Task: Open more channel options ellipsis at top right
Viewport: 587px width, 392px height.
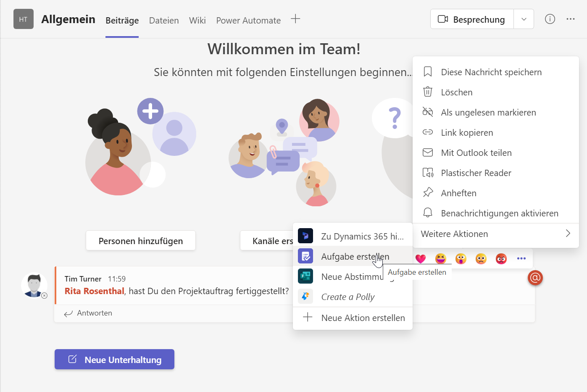Action: click(571, 19)
